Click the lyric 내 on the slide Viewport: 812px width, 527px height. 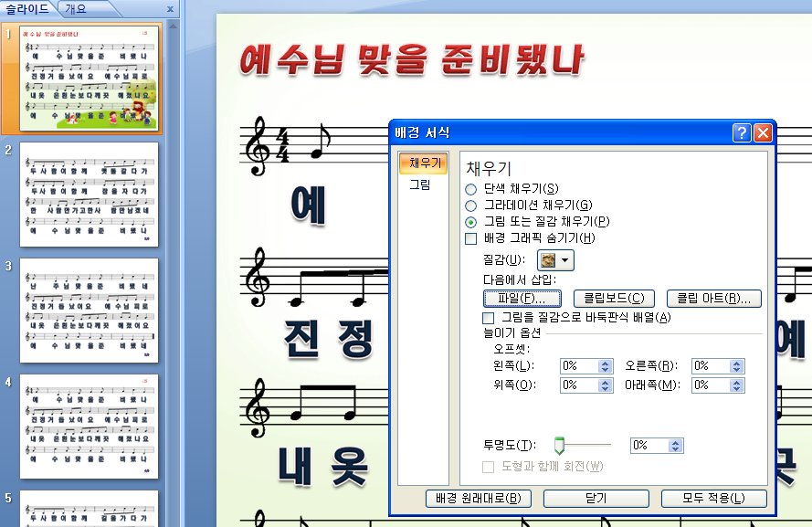click(x=295, y=467)
